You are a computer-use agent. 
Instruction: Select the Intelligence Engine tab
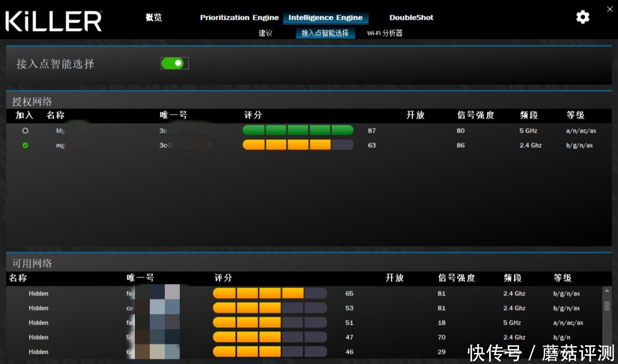(325, 18)
